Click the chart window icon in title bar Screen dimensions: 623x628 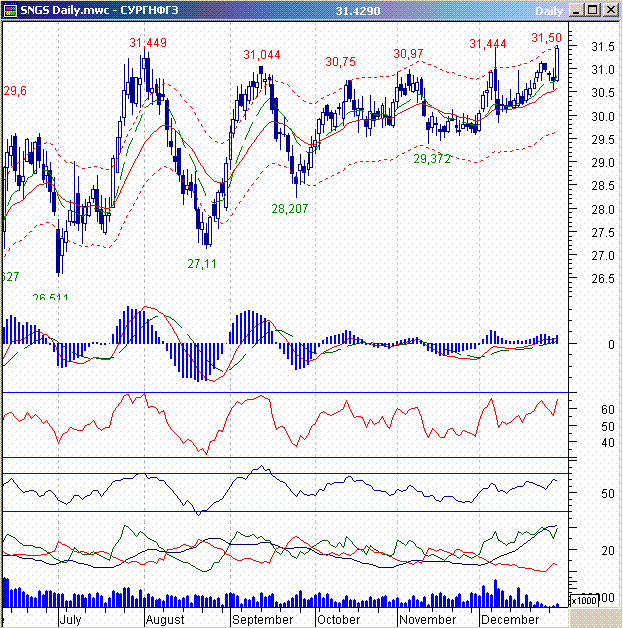pos(10,10)
